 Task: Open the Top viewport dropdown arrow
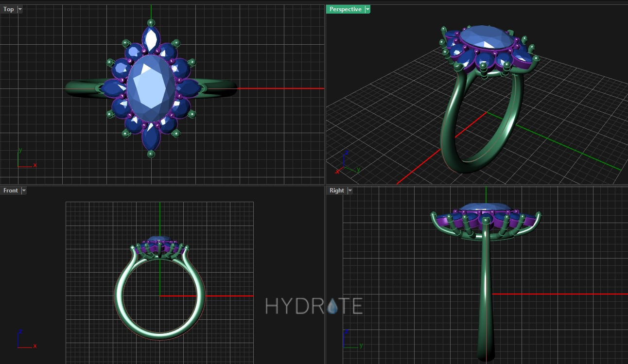20,9
